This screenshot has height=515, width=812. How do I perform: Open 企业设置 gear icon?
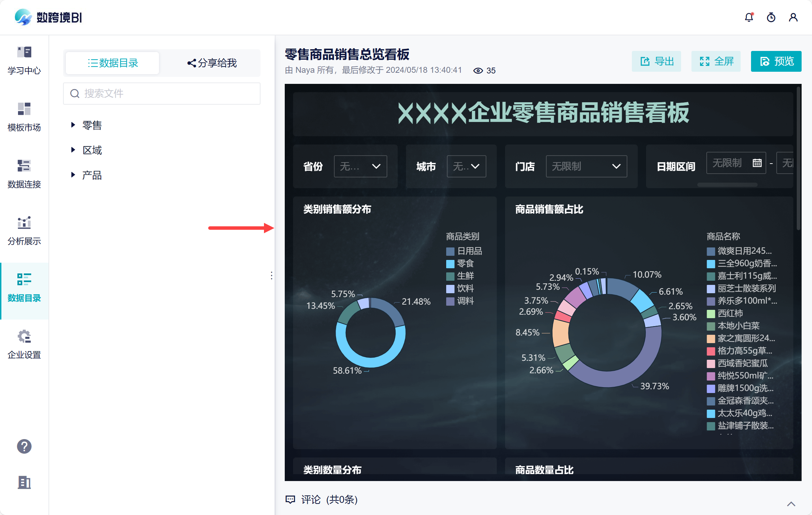click(24, 337)
